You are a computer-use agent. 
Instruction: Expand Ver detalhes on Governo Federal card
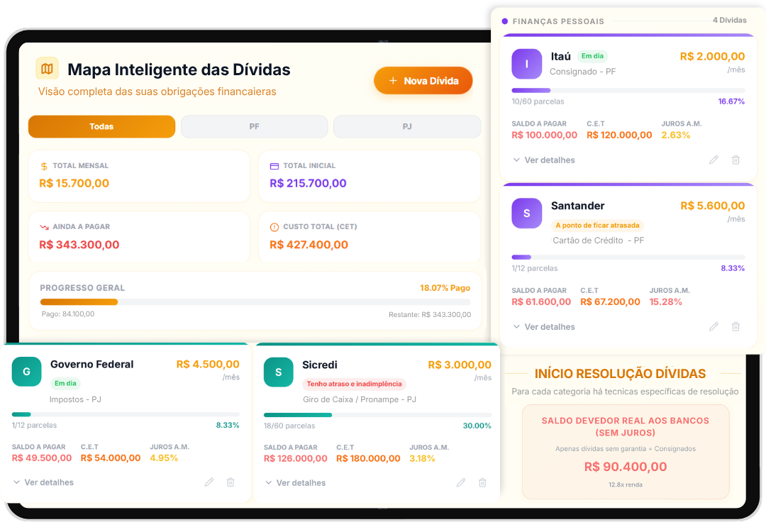pyautogui.click(x=43, y=482)
